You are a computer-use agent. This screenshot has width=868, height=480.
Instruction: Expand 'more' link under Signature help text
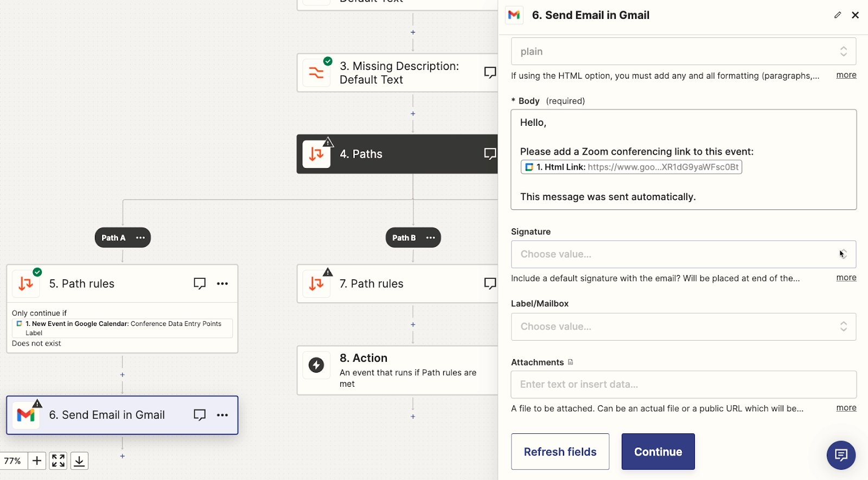click(x=846, y=277)
